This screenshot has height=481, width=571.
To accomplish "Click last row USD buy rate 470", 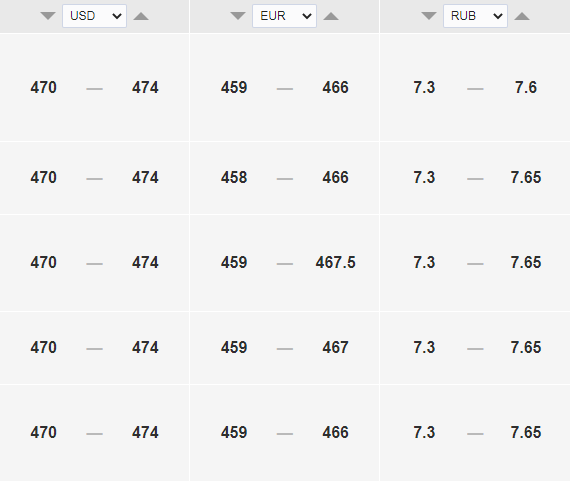I will click(43, 433).
